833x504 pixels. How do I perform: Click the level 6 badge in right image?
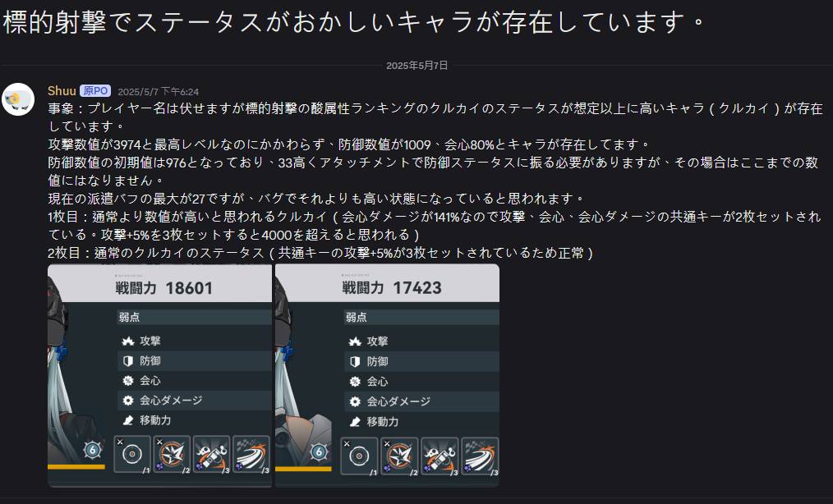[x=319, y=452]
